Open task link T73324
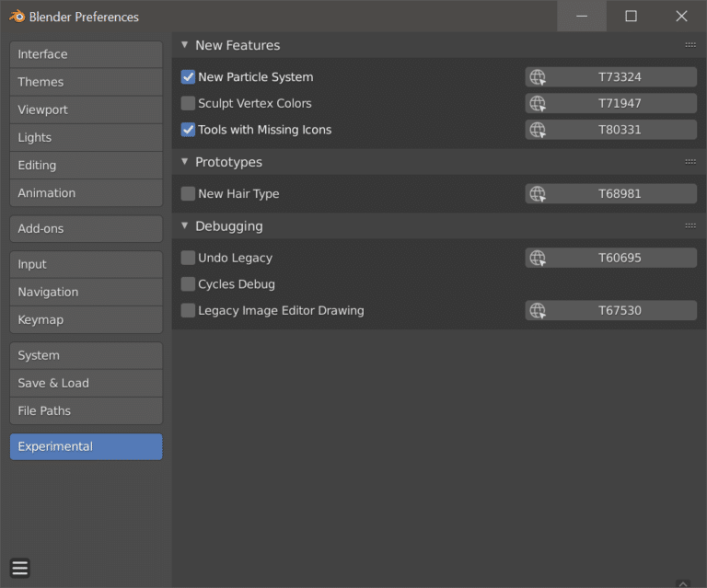The image size is (707, 588). [611, 77]
